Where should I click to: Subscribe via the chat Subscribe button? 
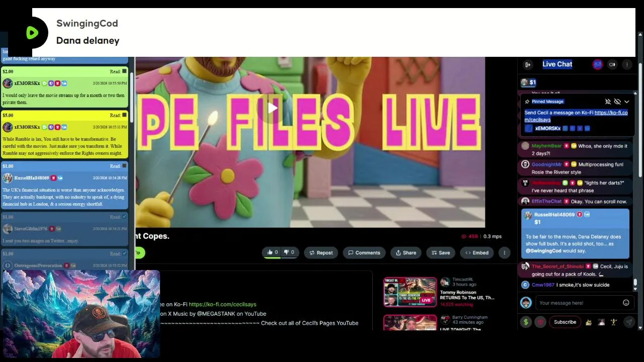pos(565,322)
